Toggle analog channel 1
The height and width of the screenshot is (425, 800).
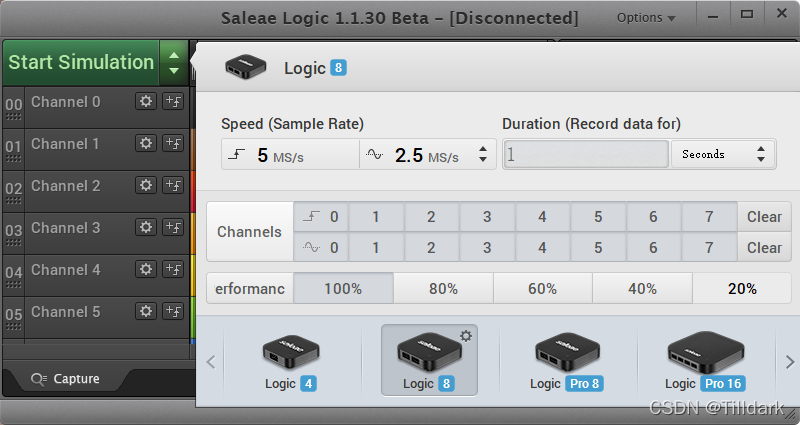pyautogui.click(x=376, y=247)
